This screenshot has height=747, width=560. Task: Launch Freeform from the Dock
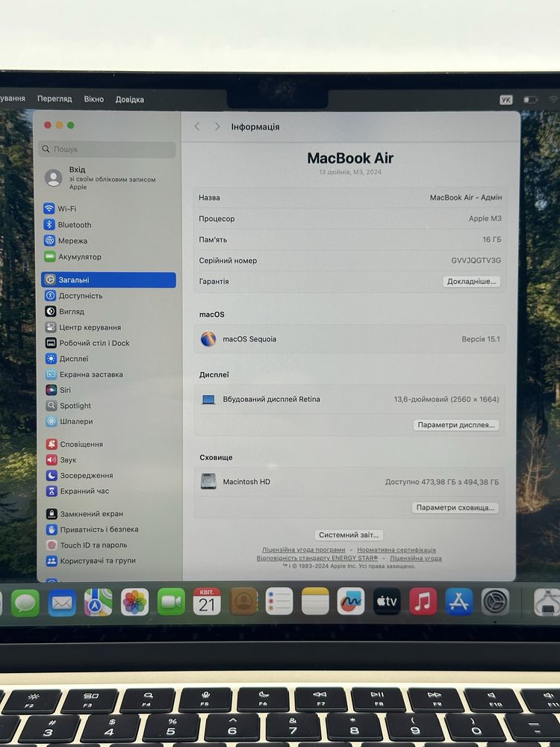(x=351, y=601)
